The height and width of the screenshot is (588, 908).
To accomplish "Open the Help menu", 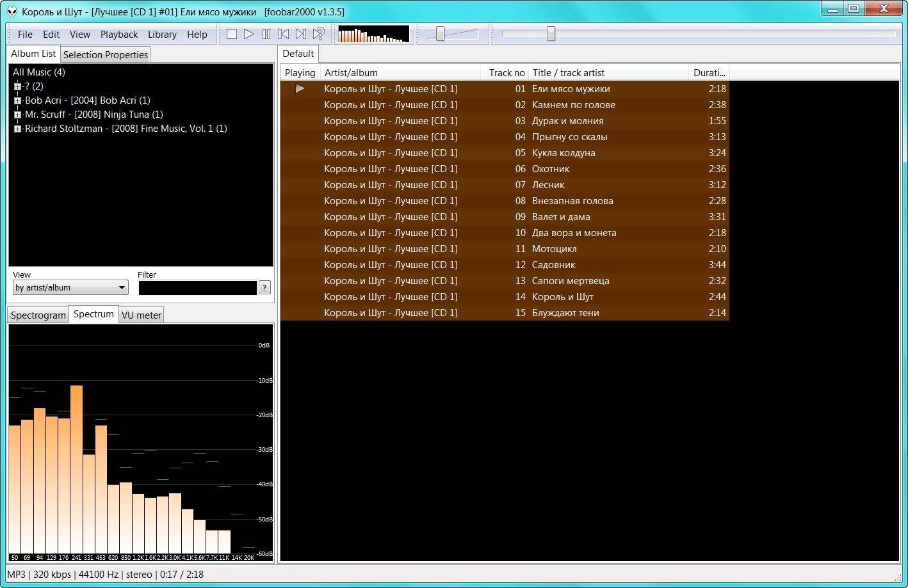I will point(197,35).
